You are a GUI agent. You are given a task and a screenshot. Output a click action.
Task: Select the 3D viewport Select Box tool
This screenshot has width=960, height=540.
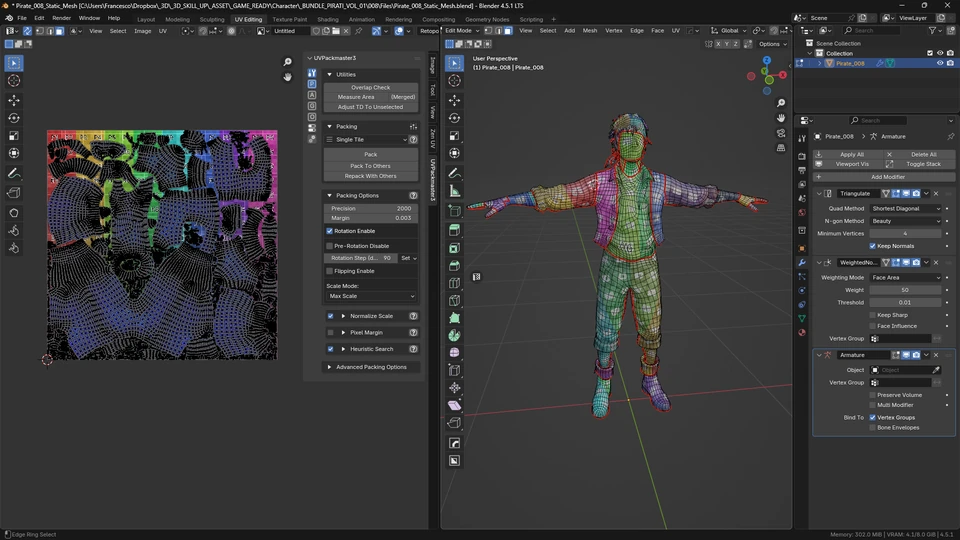coord(454,63)
